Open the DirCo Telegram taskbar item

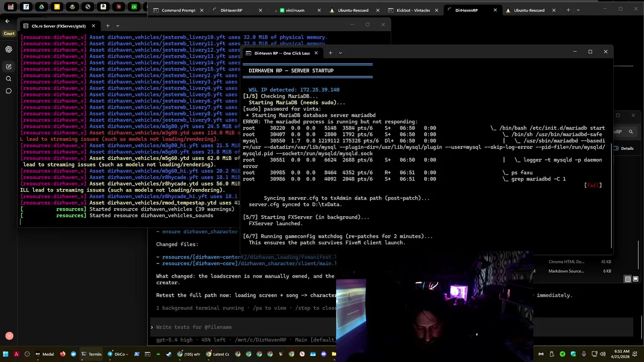pyautogui.click(x=118, y=354)
